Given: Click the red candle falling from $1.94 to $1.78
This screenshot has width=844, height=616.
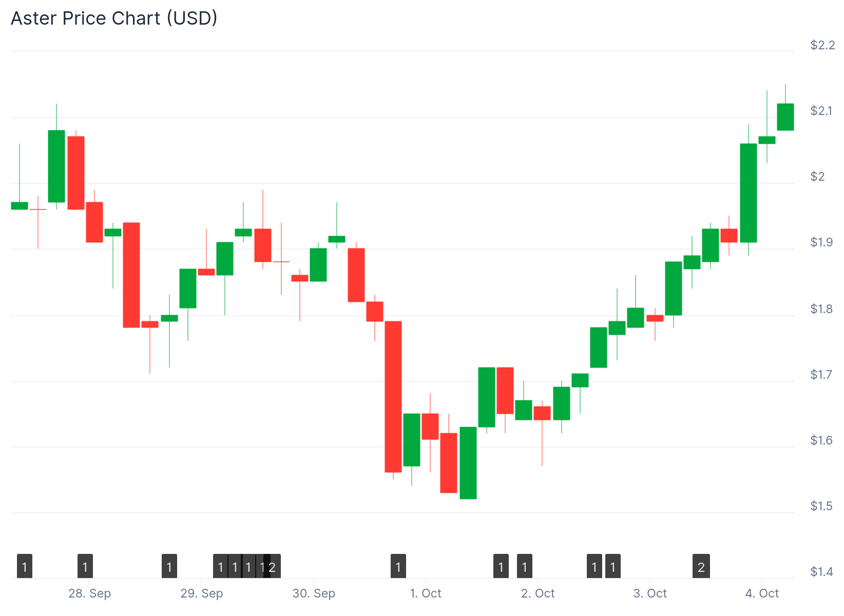Looking at the screenshot, I should pos(131,275).
